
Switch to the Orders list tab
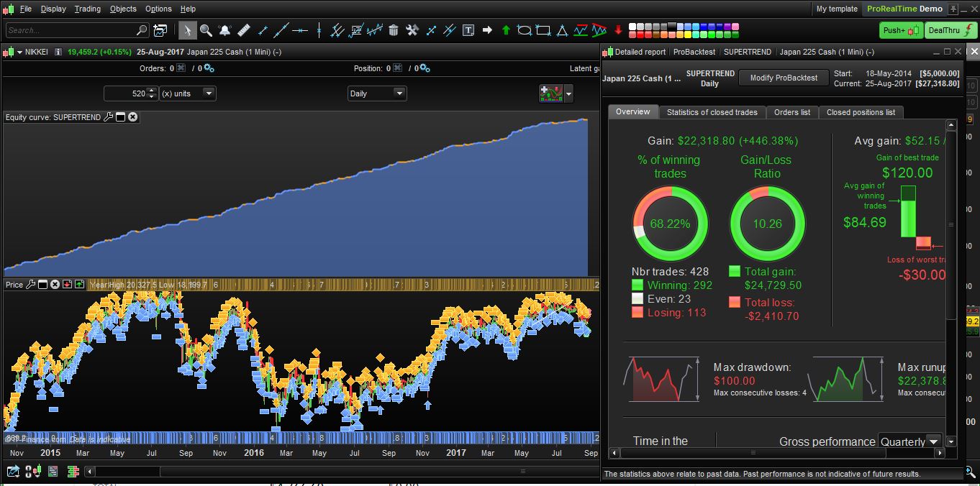click(x=791, y=112)
